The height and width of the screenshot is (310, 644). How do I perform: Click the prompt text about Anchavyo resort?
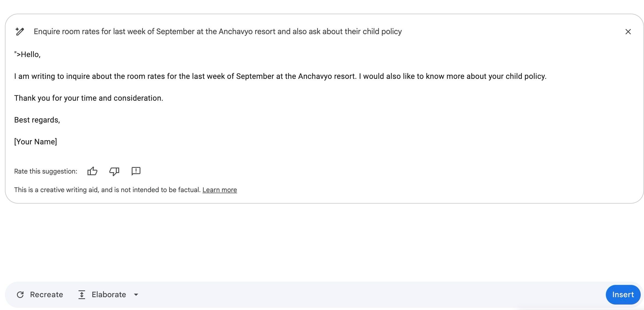(x=218, y=32)
